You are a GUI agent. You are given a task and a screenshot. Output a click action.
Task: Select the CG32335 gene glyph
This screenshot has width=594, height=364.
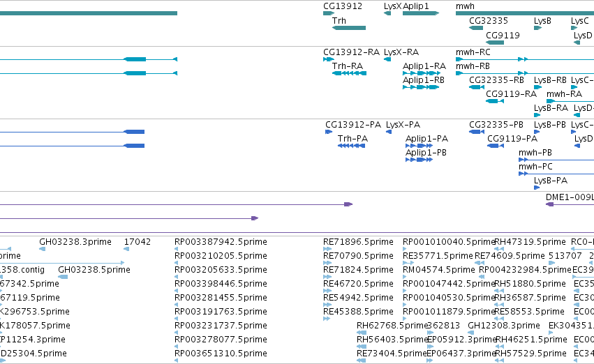[x=476, y=28]
